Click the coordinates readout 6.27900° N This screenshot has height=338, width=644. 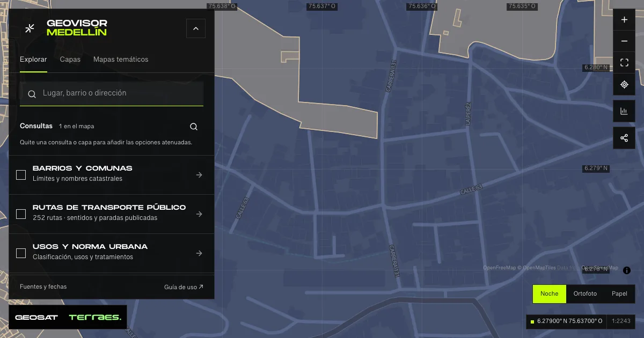(569, 321)
